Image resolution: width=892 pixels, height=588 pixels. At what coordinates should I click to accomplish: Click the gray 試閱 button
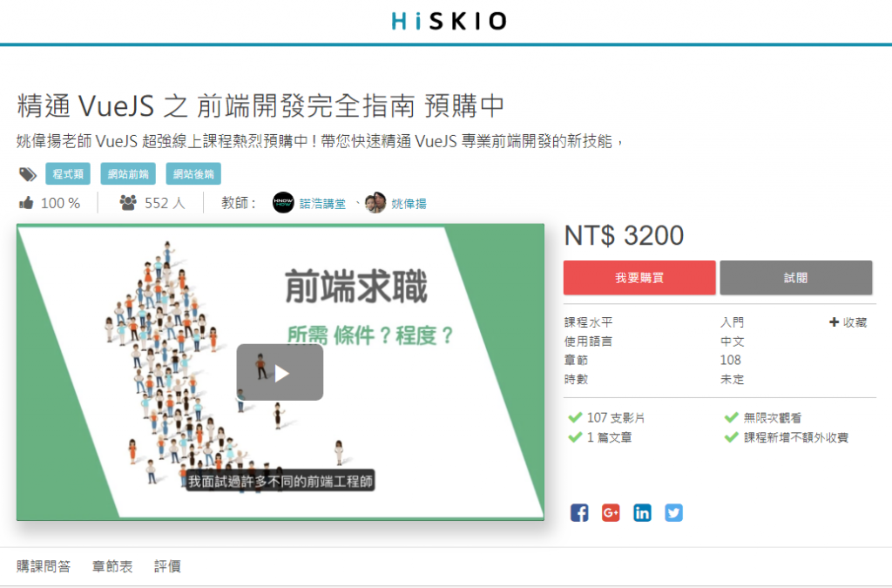click(x=796, y=278)
